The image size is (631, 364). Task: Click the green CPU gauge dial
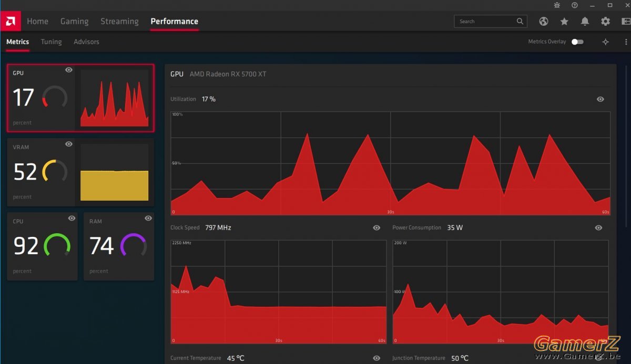57,245
